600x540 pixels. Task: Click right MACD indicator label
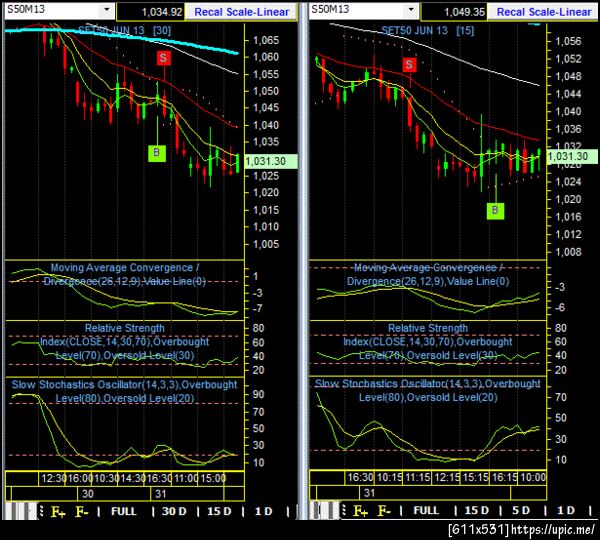click(x=428, y=275)
